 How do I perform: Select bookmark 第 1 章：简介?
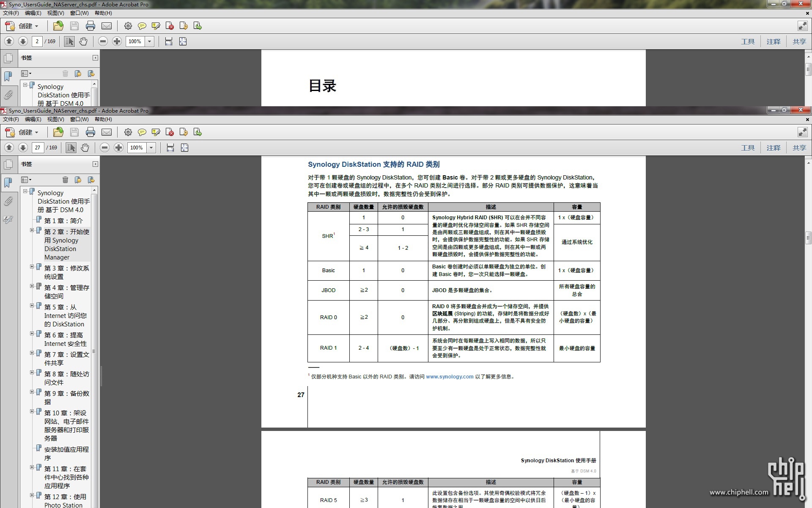[63, 221]
